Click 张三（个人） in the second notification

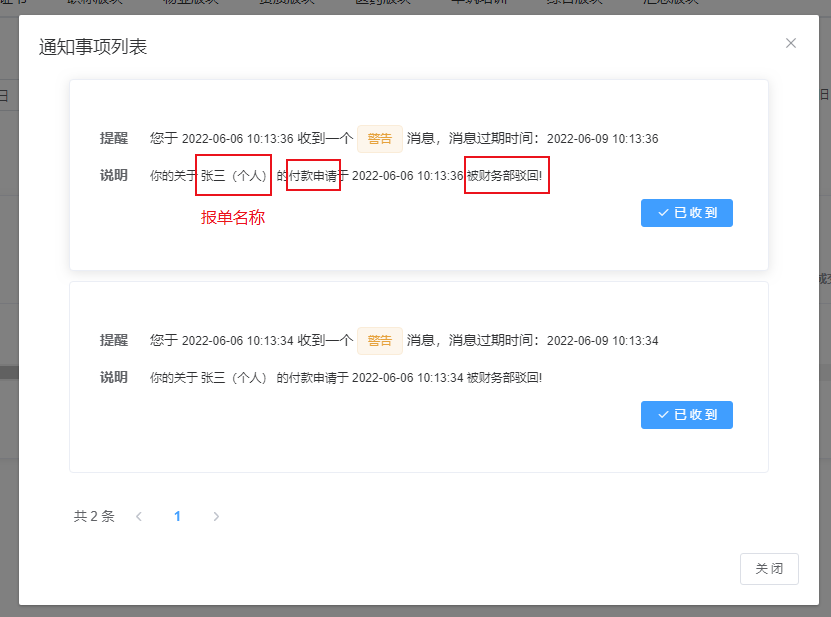tap(236, 378)
